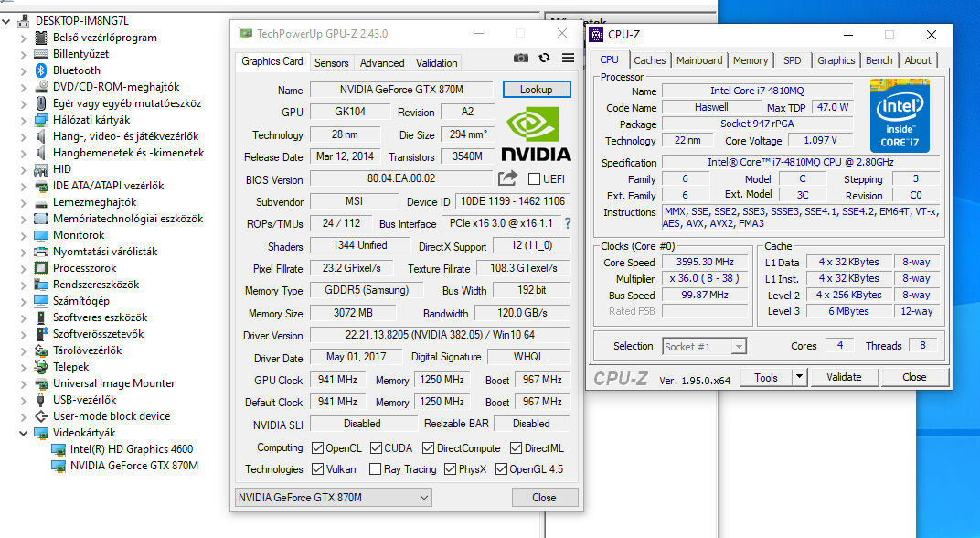Viewport: 980px width, 538px height.
Task: Click the bus interface question mark
Action: pos(568,223)
